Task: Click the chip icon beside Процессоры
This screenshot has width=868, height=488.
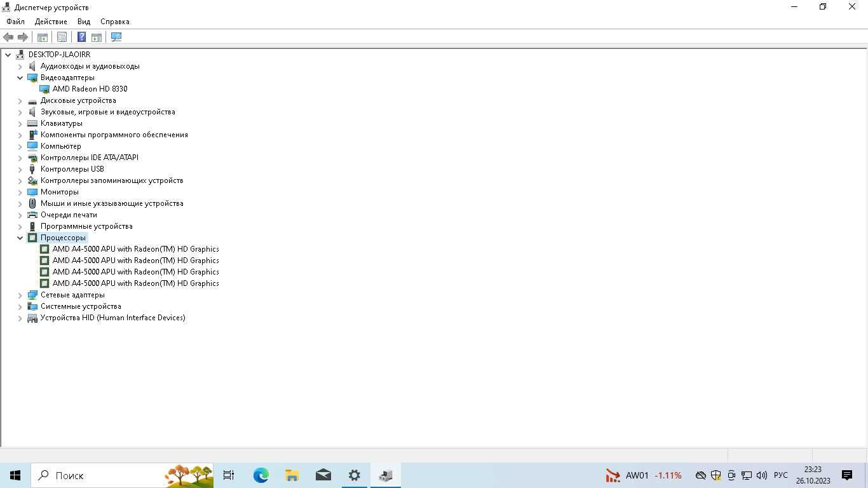Action: tap(32, 238)
